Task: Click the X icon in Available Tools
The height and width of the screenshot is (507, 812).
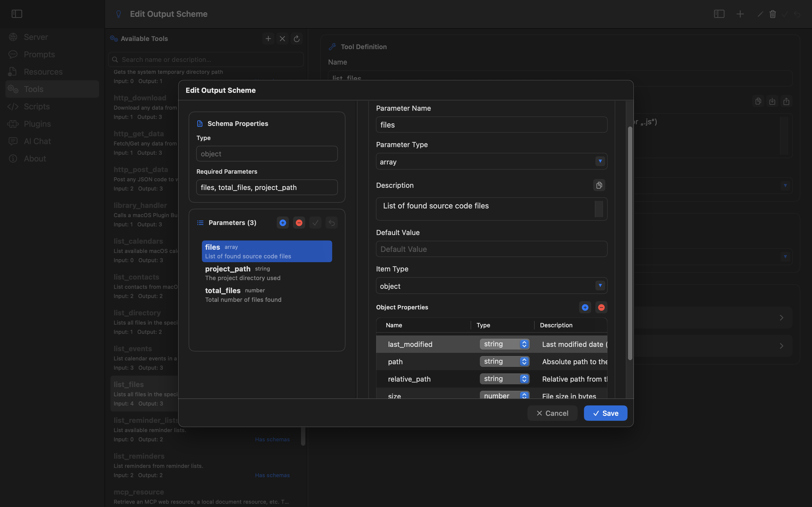Action: [x=282, y=39]
